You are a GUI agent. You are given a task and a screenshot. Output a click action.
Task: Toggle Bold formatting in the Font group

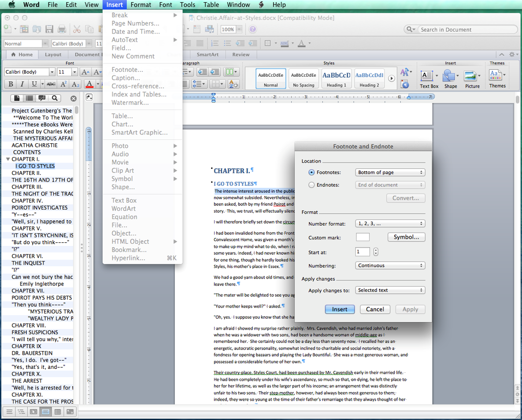(x=10, y=84)
